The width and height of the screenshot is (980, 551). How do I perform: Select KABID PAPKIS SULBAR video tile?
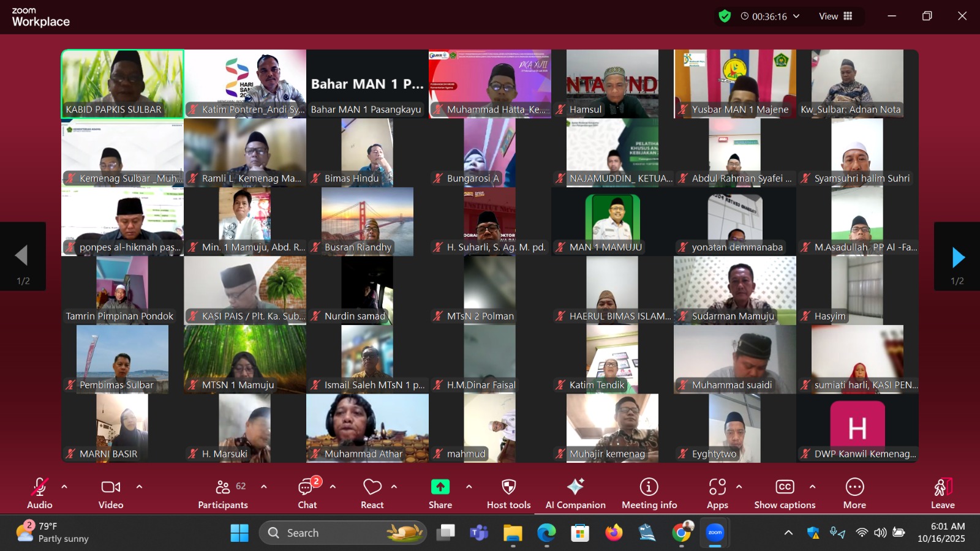(123, 83)
